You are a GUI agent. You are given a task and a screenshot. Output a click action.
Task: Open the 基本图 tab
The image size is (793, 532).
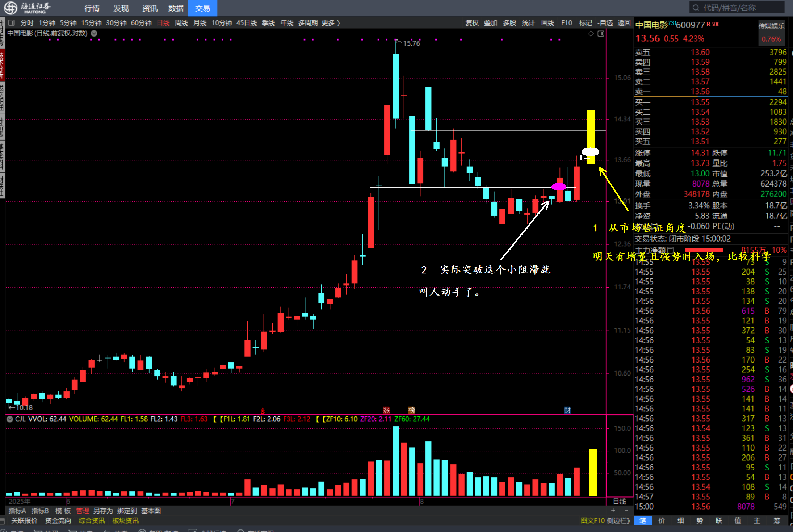tap(151, 511)
